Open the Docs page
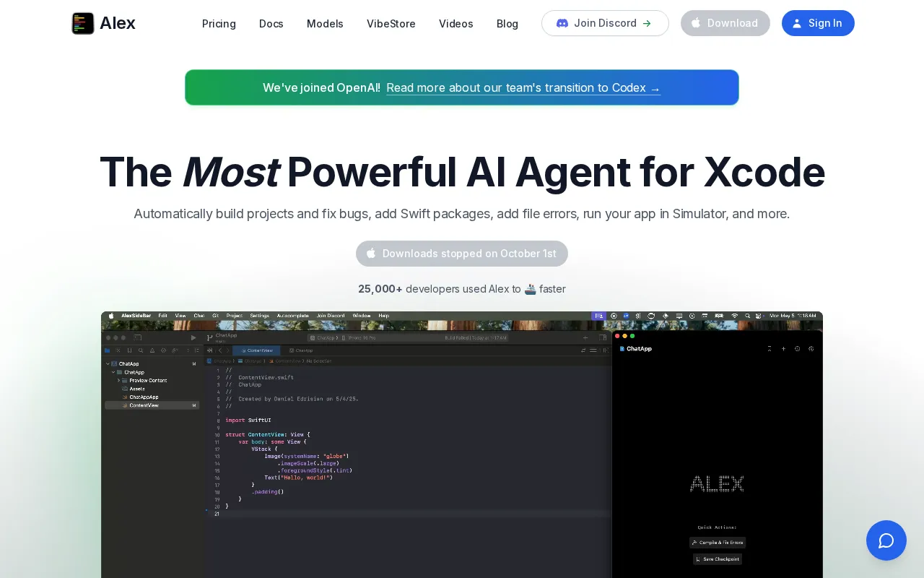Screen dimensions: 924x578 [x=271, y=23]
